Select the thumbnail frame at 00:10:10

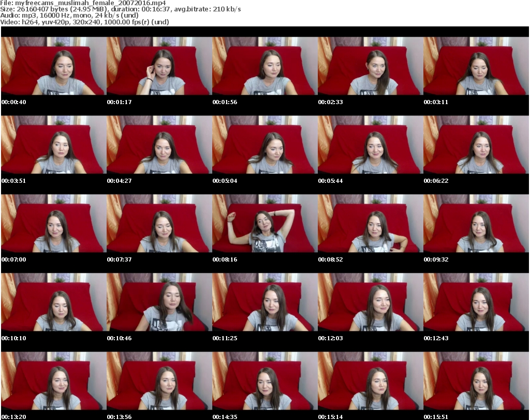53,302
